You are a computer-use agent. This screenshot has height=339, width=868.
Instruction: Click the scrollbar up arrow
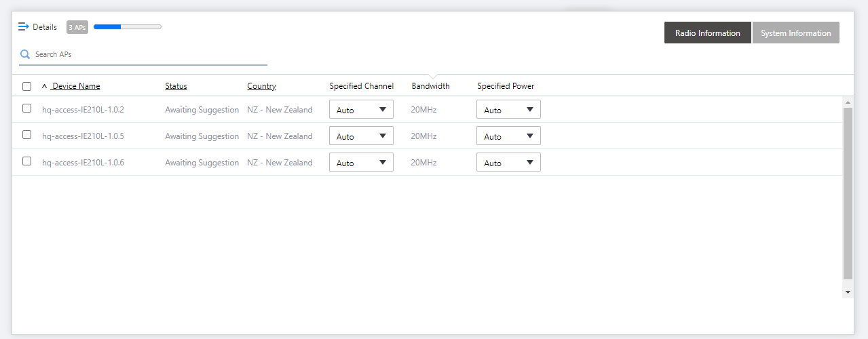coord(848,102)
